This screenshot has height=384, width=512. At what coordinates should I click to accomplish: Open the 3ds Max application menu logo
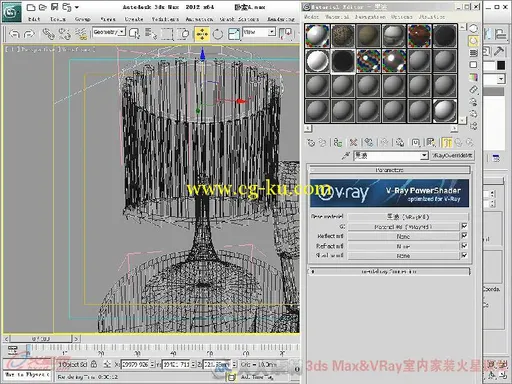pos(11,12)
